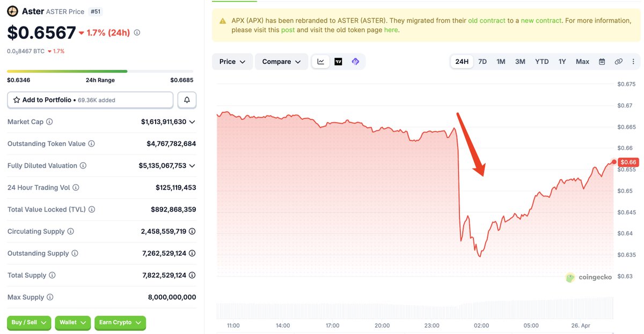Open the Compare dropdown
The width and height of the screenshot is (644, 334).
(281, 62)
